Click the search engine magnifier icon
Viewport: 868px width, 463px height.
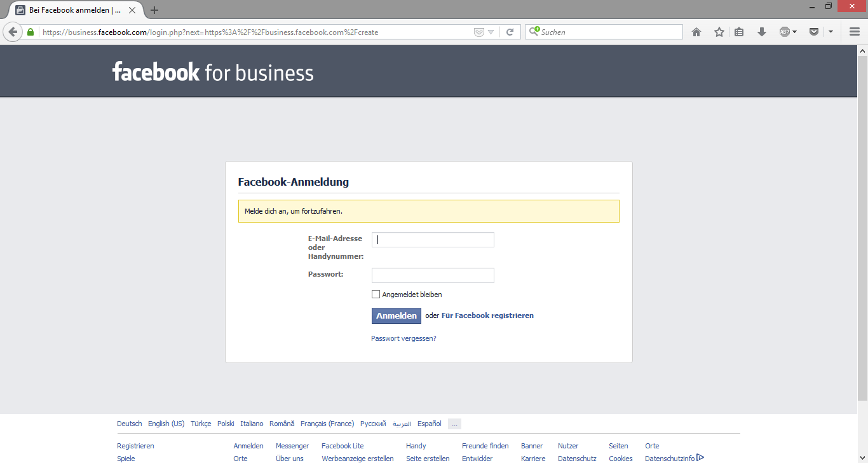[x=534, y=31]
